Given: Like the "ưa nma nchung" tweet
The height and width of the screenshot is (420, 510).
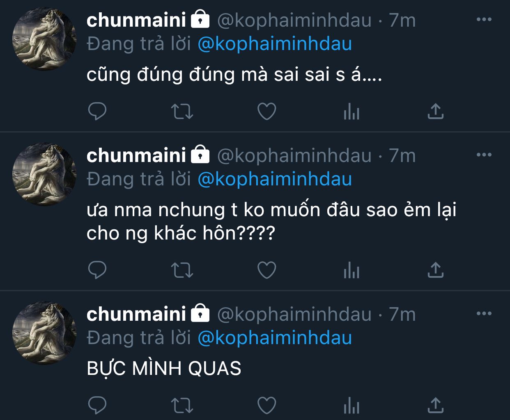Looking at the screenshot, I should (266, 270).
